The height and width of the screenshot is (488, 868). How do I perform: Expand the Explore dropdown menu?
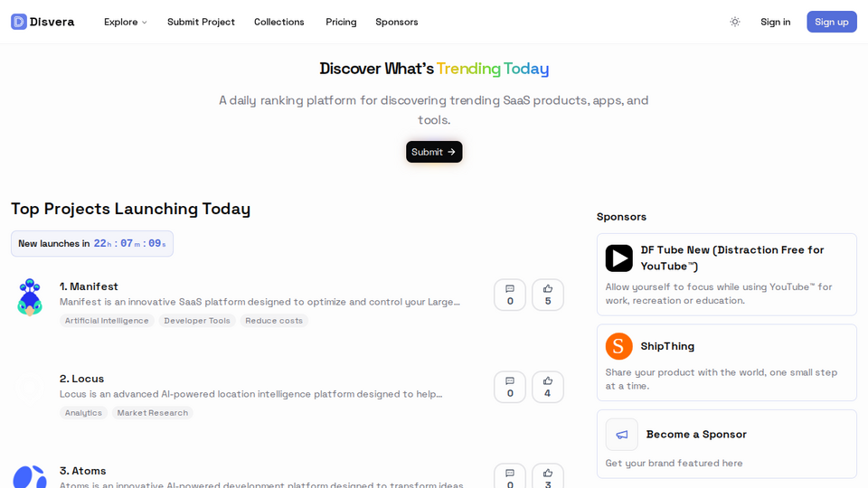[x=125, y=22]
